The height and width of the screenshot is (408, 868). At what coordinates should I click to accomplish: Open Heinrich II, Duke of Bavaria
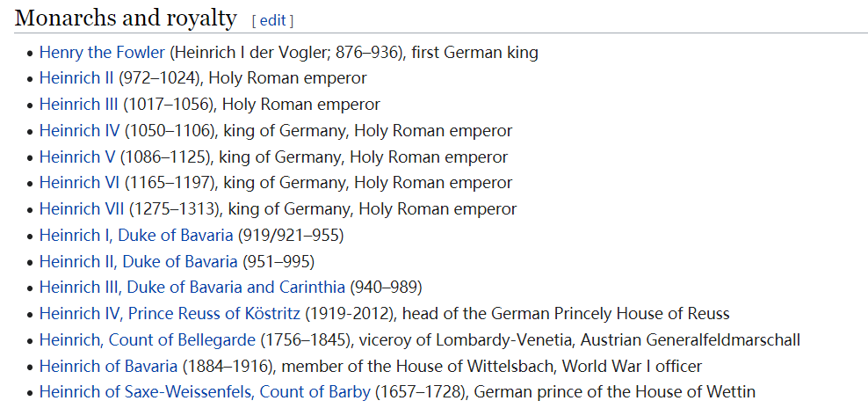pos(139,261)
